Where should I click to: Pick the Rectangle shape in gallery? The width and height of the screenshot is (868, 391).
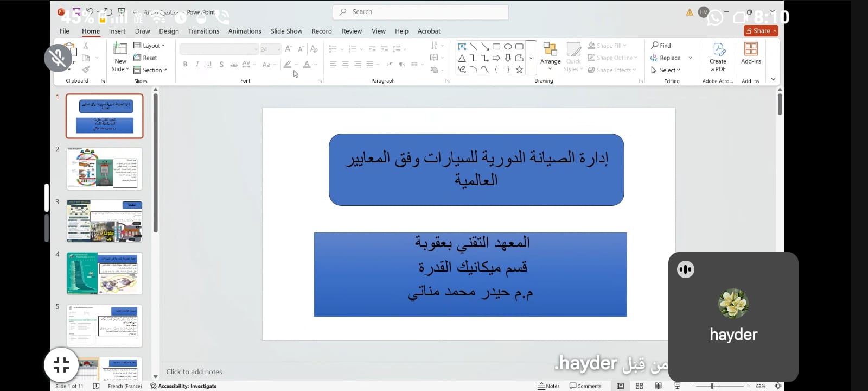point(496,47)
